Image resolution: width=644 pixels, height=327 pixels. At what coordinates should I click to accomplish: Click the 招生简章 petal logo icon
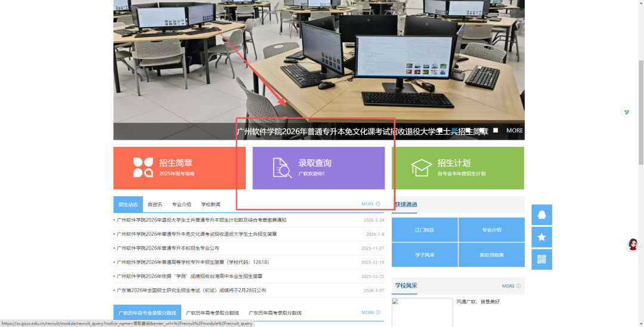[x=143, y=168]
